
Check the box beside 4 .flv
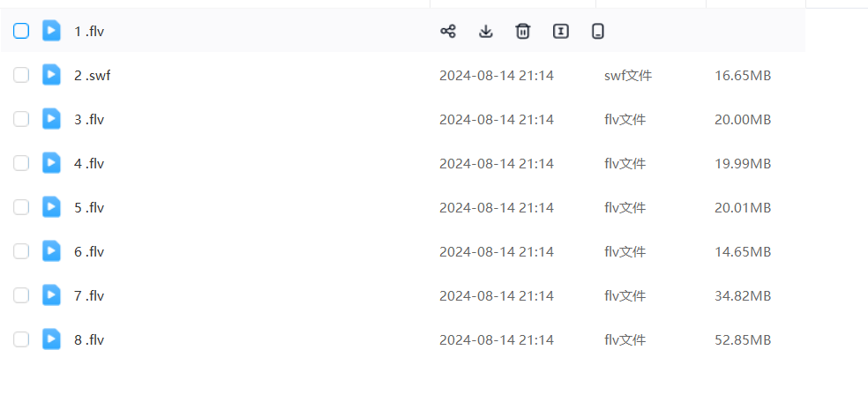(x=21, y=163)
